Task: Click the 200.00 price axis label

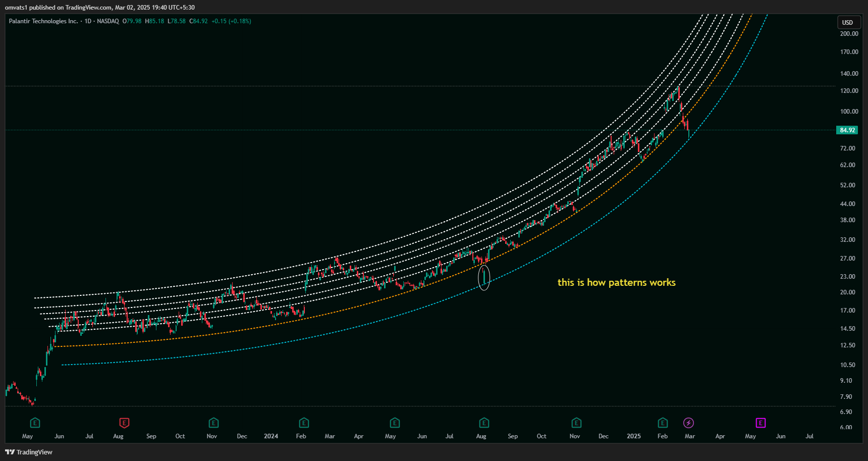Action: pos(849,34)
